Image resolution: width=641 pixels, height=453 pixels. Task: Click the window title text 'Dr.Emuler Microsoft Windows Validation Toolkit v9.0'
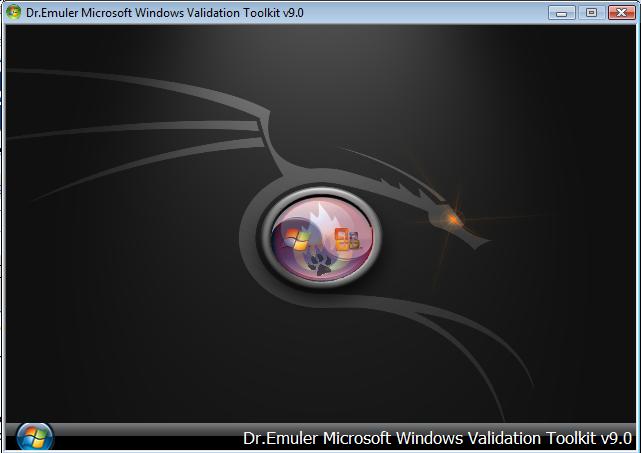(x=165, y=13)
